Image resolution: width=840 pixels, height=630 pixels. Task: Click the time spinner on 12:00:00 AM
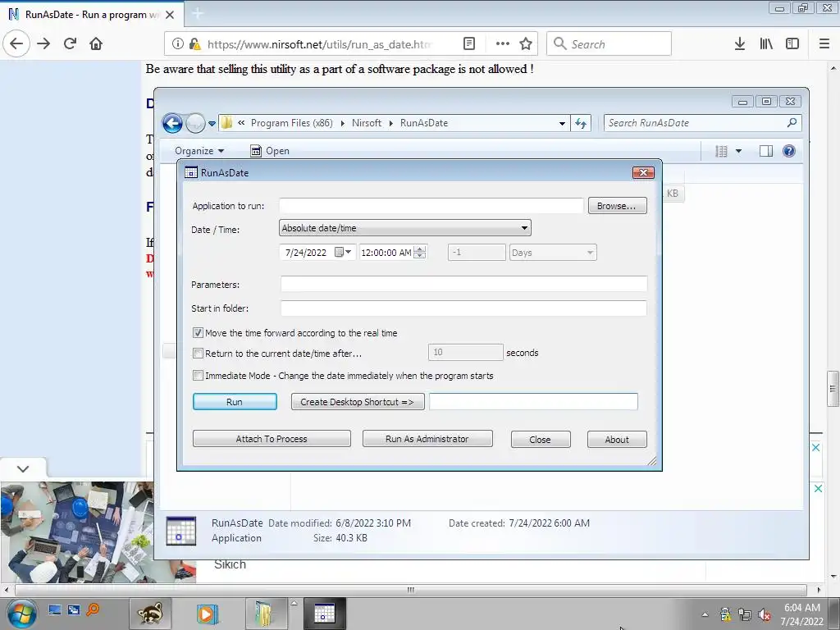pyautogui.click(x=421, y=253)
